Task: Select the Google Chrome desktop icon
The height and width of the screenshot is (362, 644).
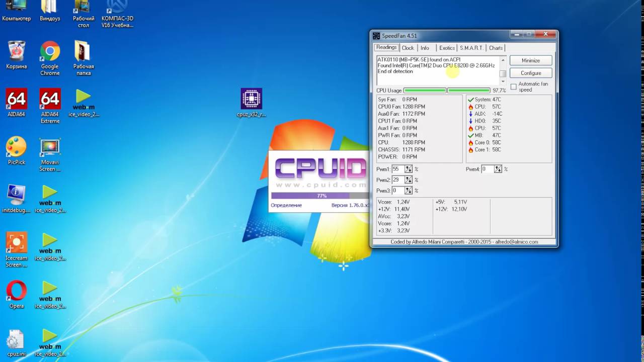Action: tap(50, 58)
